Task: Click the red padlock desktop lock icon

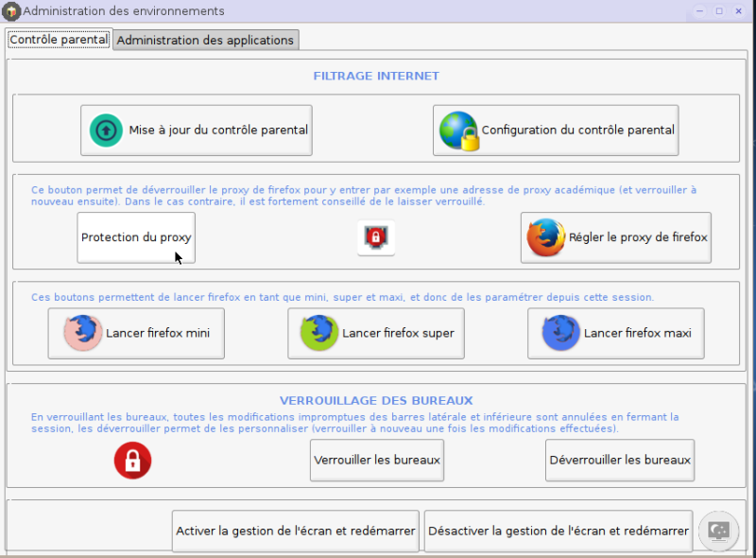Action: point(132,461)
